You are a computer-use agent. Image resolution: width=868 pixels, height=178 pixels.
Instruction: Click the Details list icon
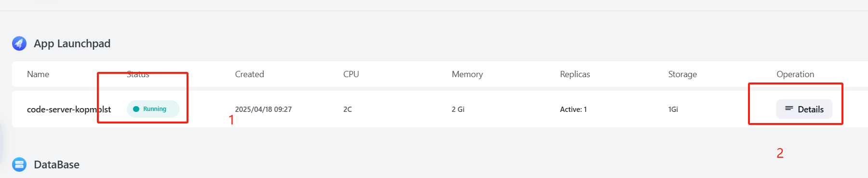(x=789, y=109)
